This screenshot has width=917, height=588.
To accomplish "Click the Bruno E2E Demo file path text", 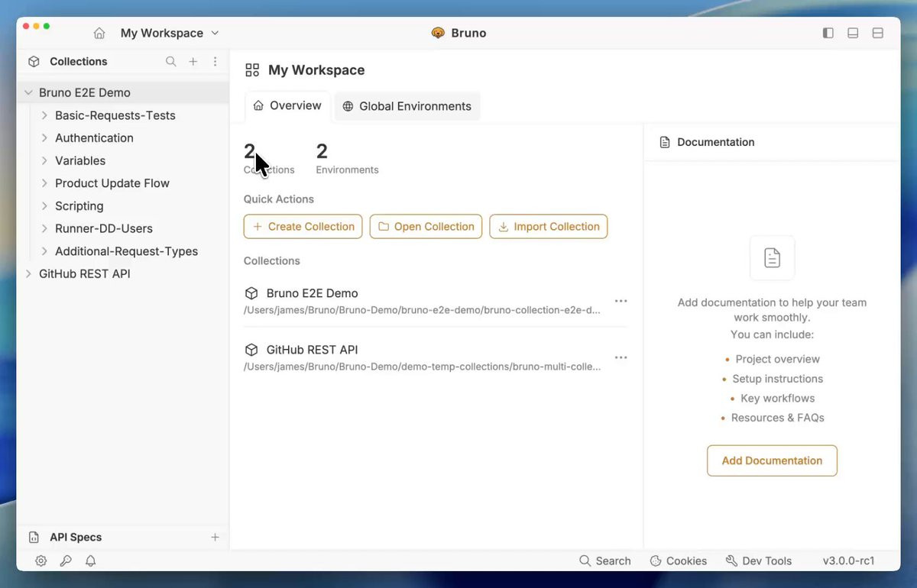I will pyautogui.click(x=422, y=310).
